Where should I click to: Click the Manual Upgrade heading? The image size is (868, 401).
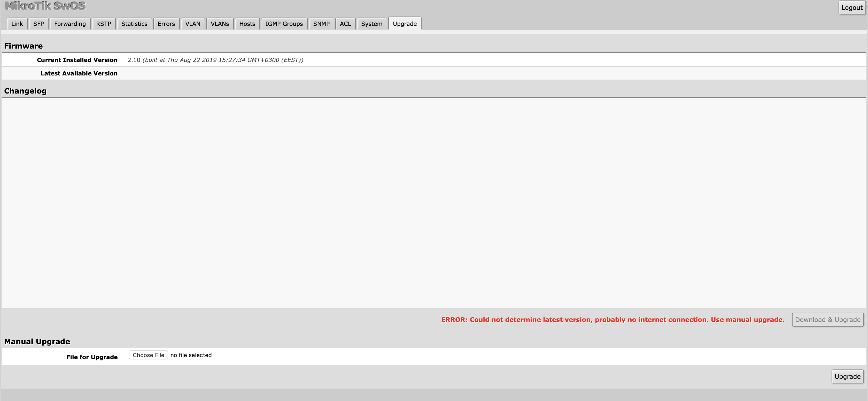37,341
